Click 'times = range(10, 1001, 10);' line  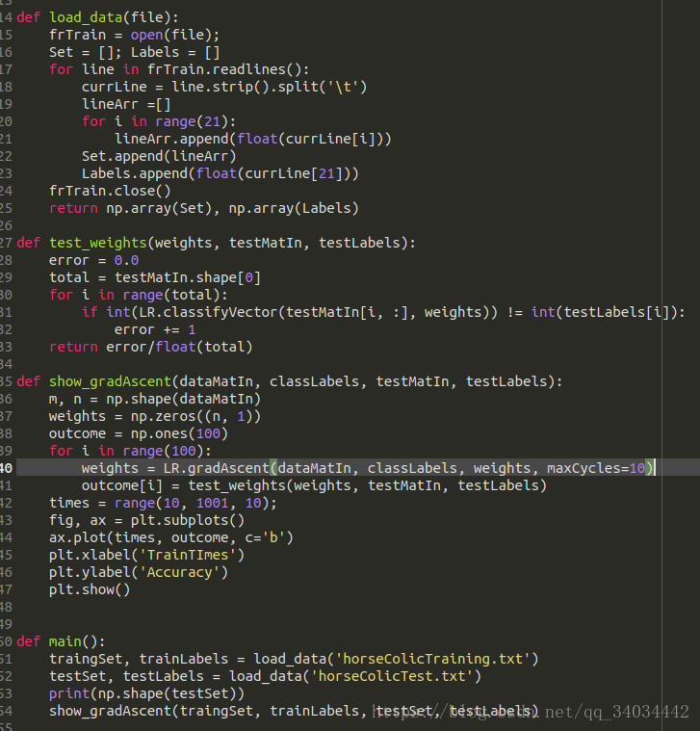[x=163, y=503]
